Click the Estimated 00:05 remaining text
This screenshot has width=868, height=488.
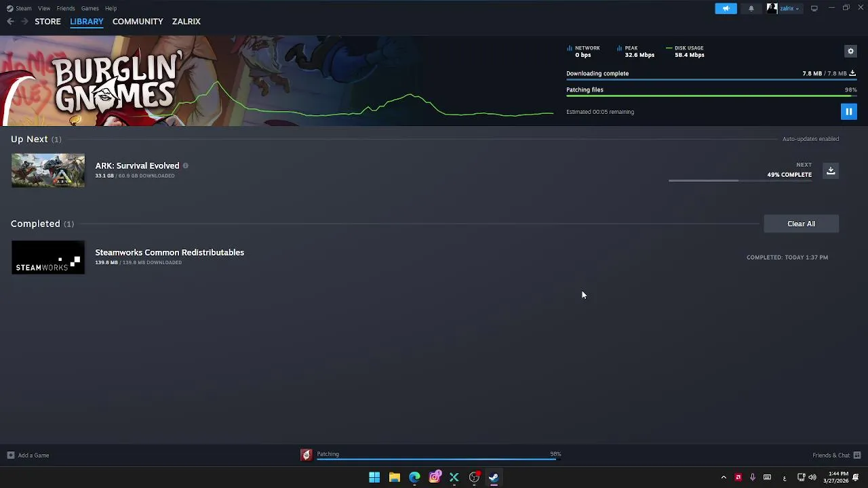click(x=600, y=112)
